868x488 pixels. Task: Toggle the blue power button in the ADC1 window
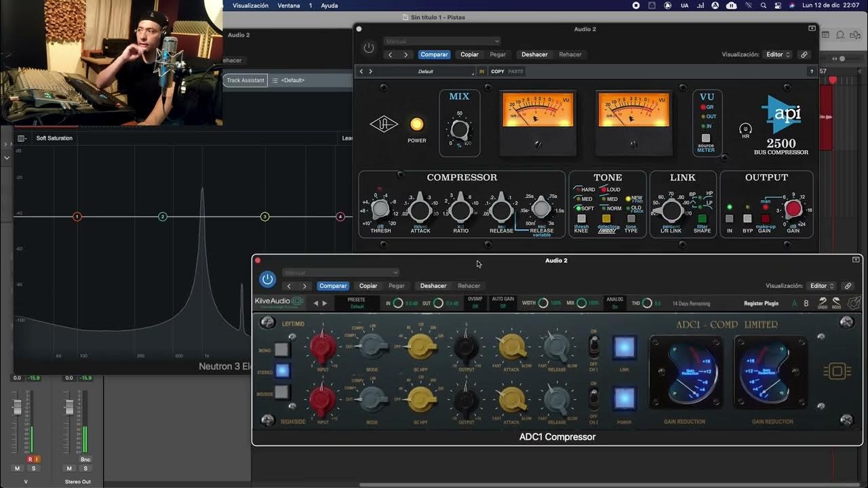(267, 279)
